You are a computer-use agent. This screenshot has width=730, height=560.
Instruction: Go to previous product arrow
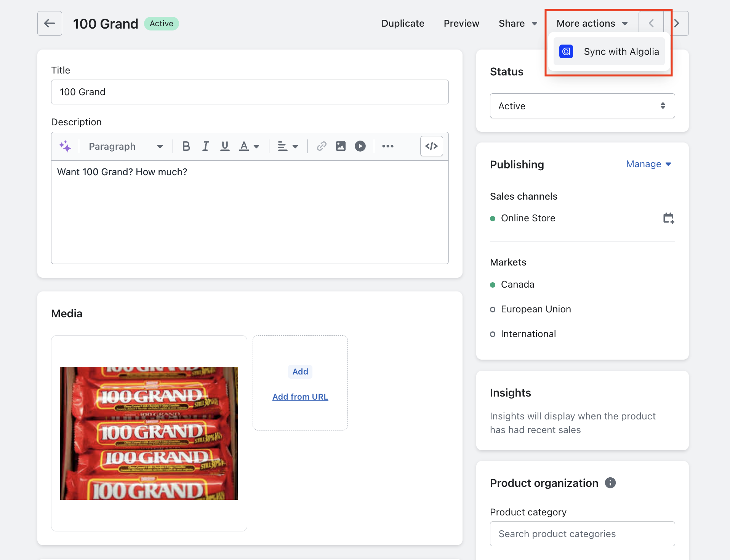click(x=651, y=24)
